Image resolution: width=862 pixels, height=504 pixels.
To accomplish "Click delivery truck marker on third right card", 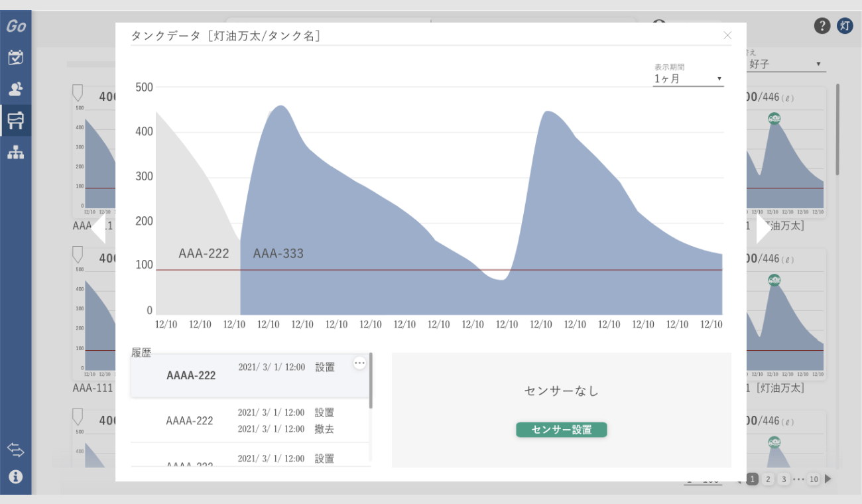I will [x=774, y=442].
